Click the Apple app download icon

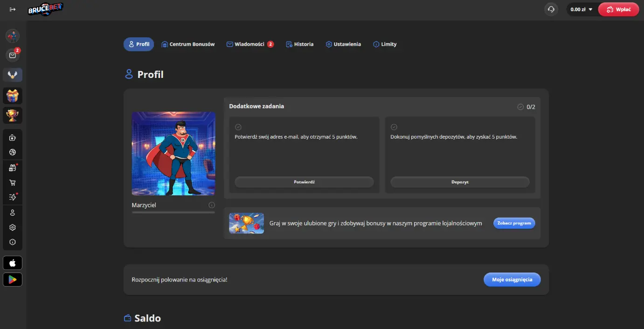13,263
